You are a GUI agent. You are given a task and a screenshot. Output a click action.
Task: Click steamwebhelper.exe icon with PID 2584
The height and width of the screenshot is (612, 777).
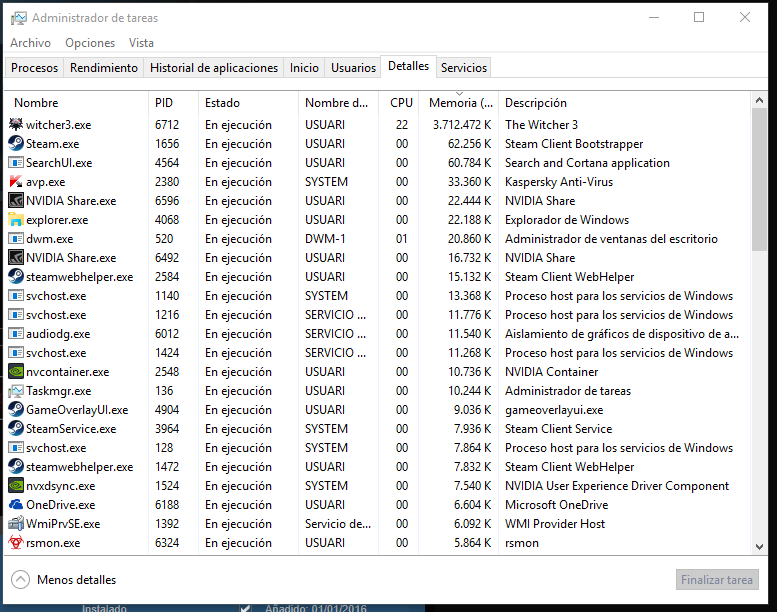tap(16, 277)
